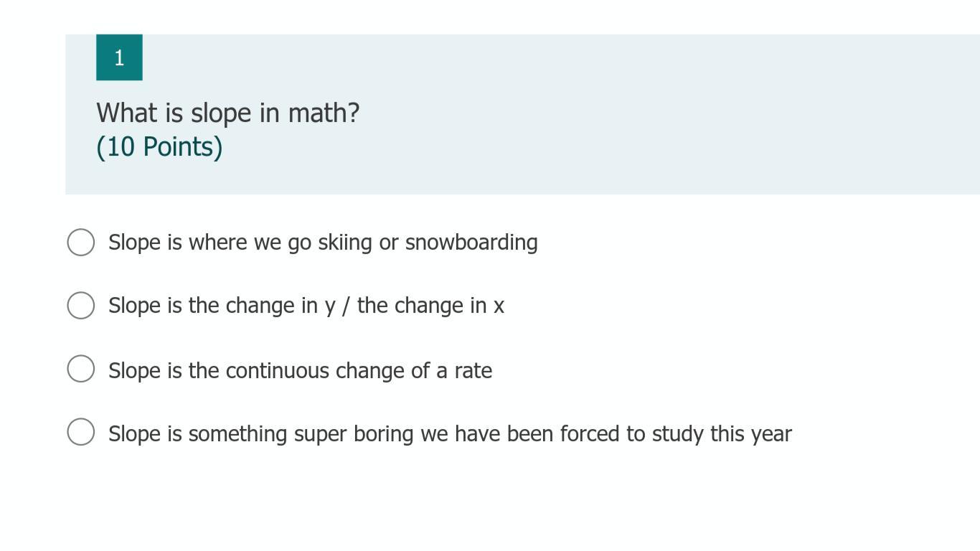This screenshot has height=551, width=980.
Task: Click the answer text "Slope is the change in y / the change in x"
Action: coord(306,306)
